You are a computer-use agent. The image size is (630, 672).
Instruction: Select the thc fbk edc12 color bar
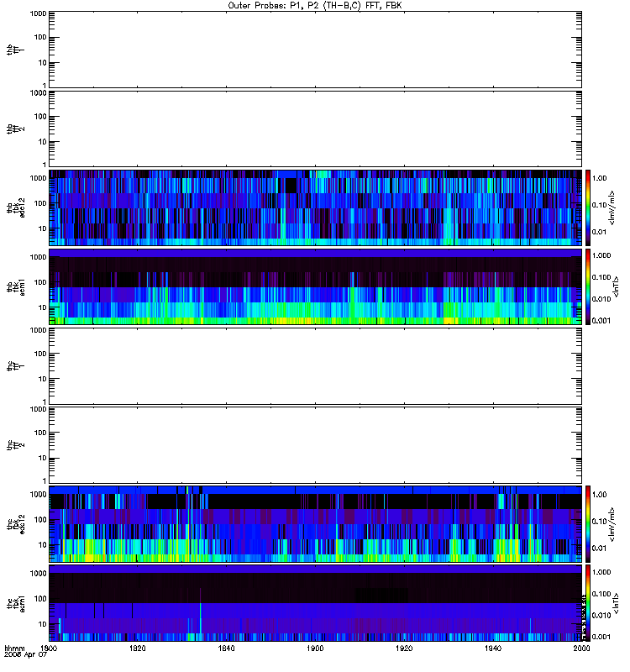click(x=588, y=524)
